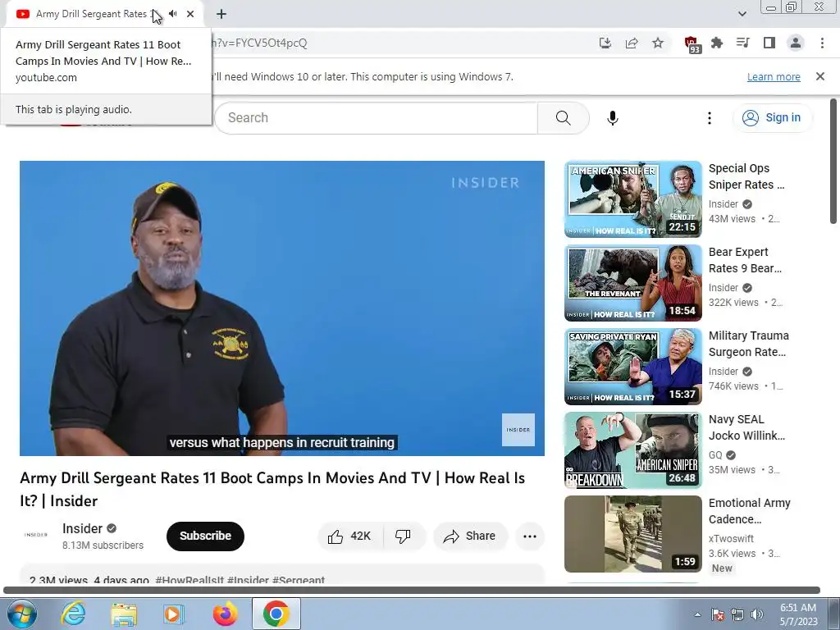Click the #HowRealIsIt hashtag

tap(189, 580)
